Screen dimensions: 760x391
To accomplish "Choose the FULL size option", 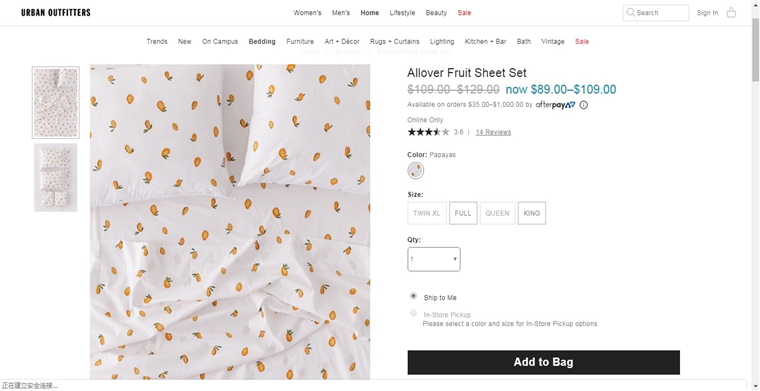I will [463, 213].
